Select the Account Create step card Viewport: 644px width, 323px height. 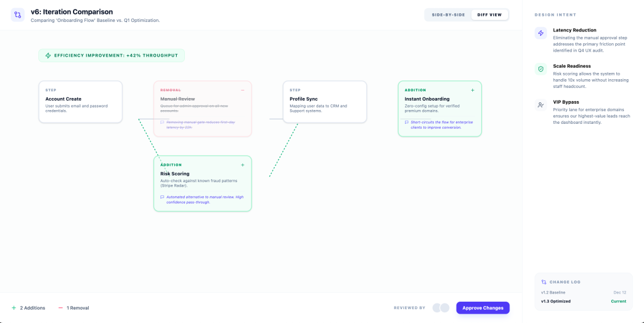80,102
